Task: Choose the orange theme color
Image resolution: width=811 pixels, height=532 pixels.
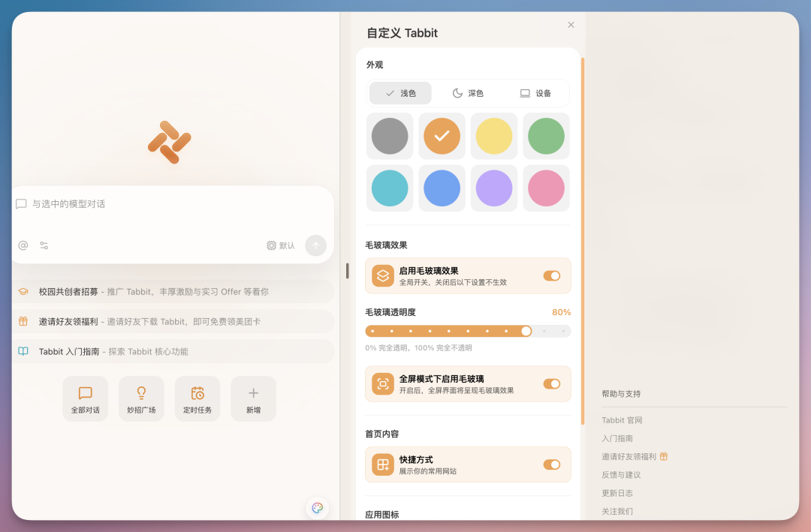Action: [442, 136]
